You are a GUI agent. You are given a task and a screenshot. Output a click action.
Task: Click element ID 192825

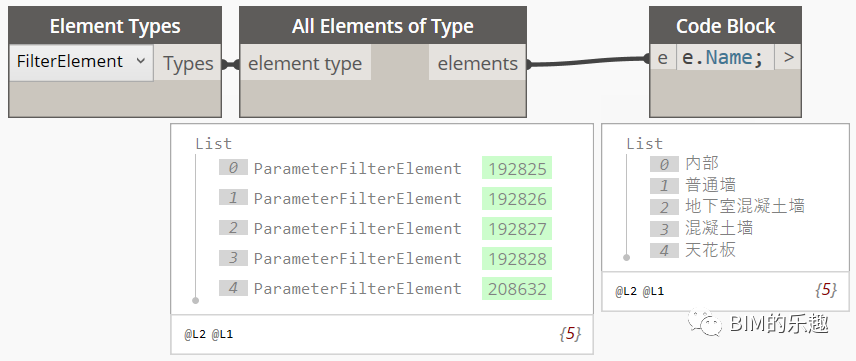coord(517,169)
